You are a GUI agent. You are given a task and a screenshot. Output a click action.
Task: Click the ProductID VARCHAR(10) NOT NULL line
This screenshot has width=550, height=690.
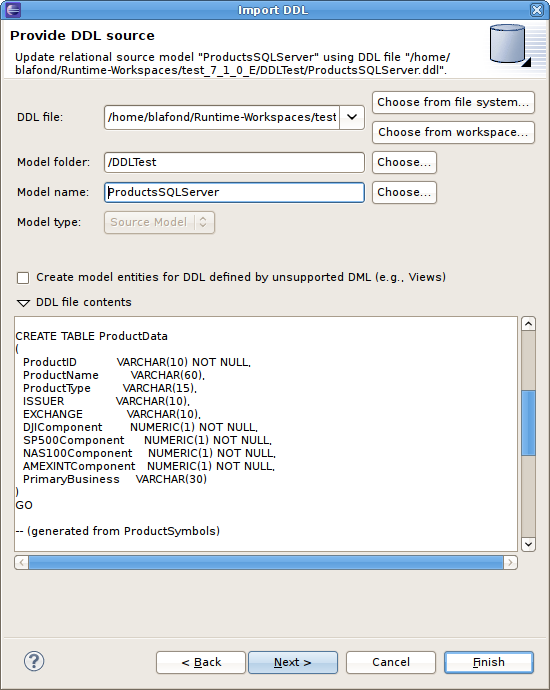pyautogui.click(x=137, y=362)
